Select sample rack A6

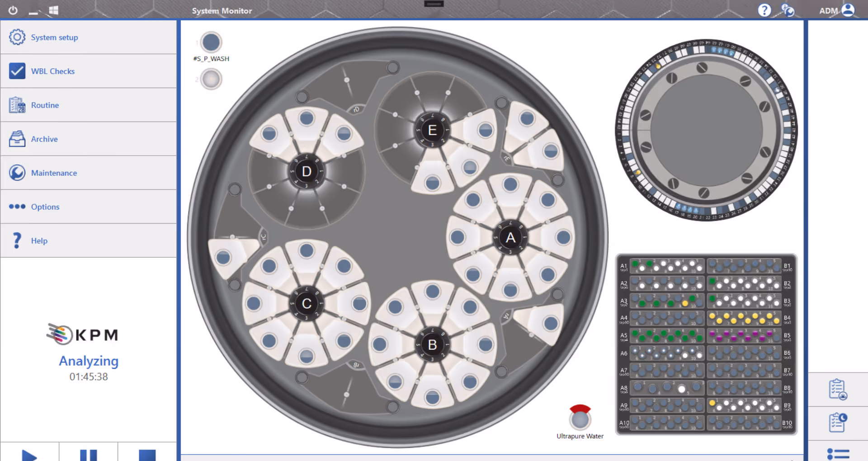pos(668,353)
